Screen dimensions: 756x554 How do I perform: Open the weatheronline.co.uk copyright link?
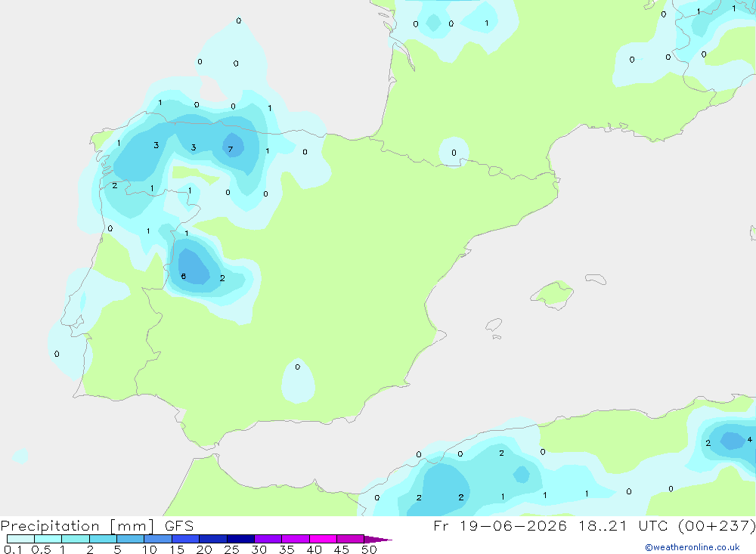point(692,547)
